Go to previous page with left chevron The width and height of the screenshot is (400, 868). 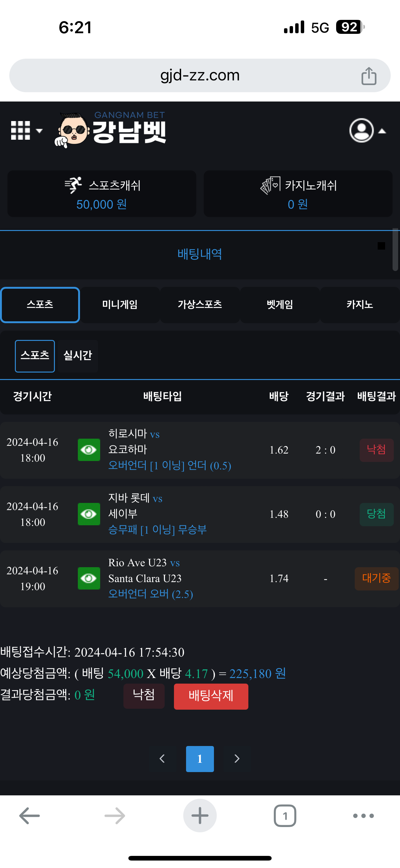[162, 758]
